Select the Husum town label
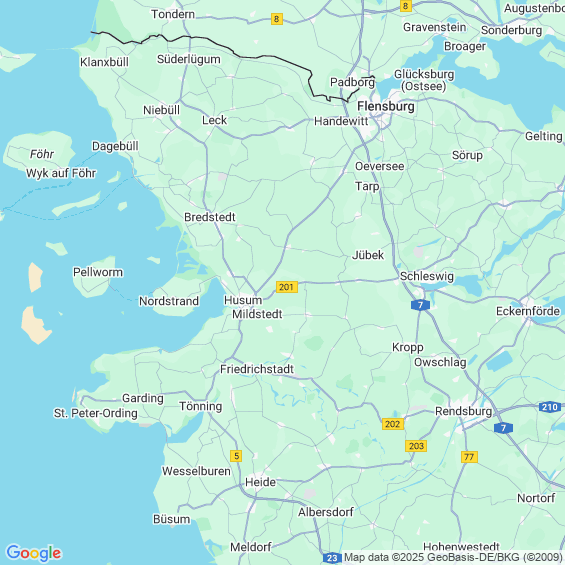The image size is (565, 565). pyautogui.click(x=243, y=300)
